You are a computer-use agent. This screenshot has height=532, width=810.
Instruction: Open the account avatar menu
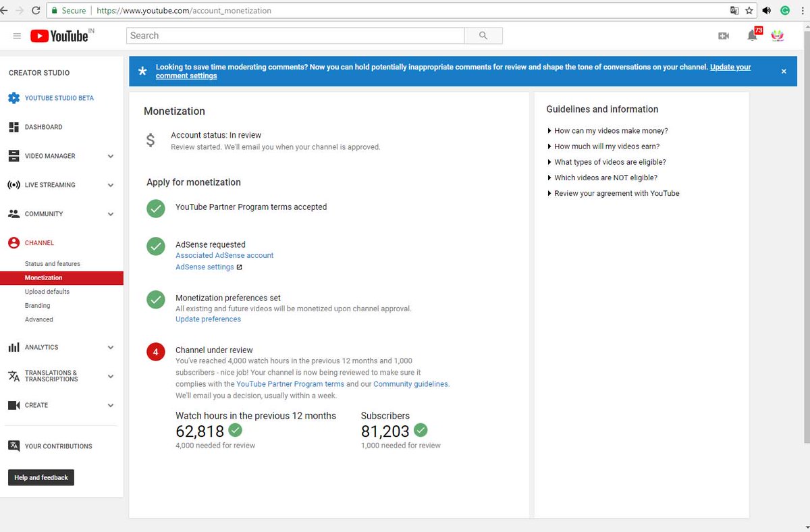778,36
